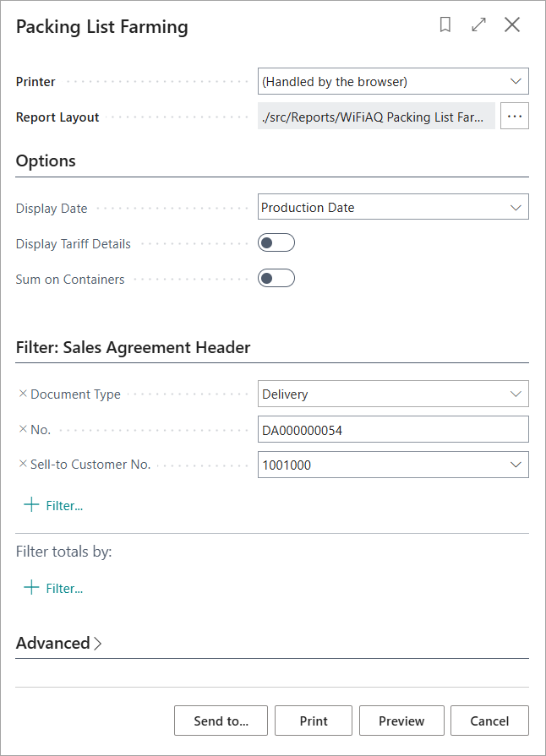Add a filter under Sales Agreement Header
Viewport: 546px width, 756px height.
point(53,505)
